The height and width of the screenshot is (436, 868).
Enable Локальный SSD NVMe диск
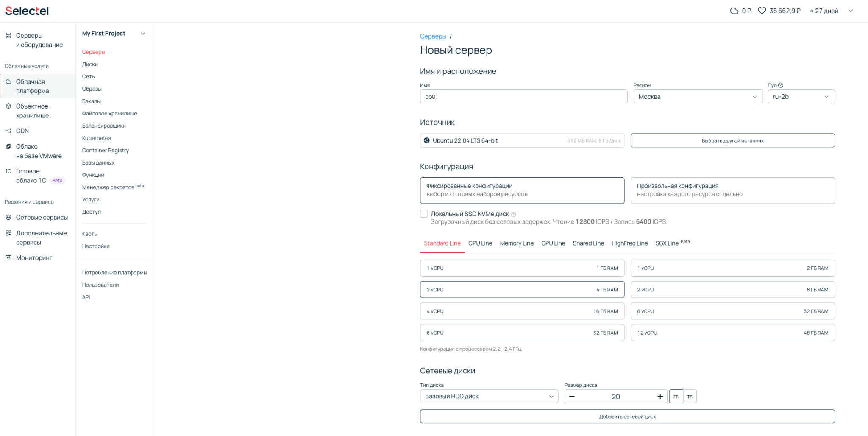(x=424, y=214)
